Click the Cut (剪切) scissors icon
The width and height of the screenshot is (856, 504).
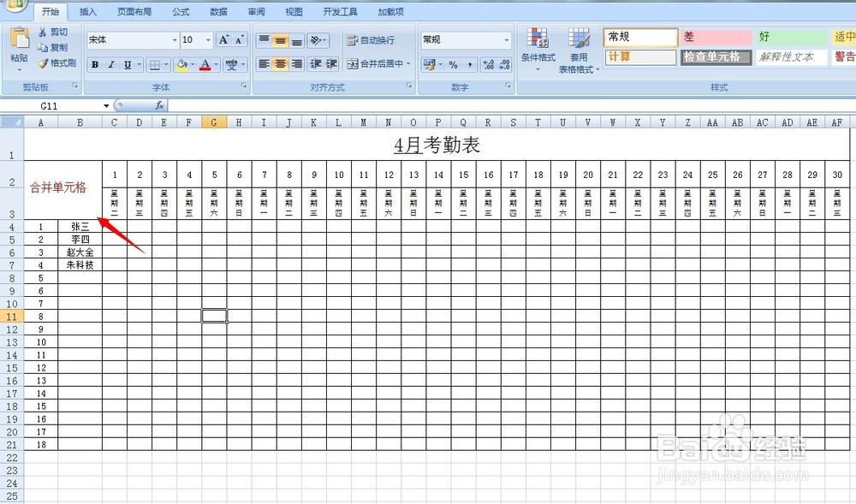tap(43, 33)
